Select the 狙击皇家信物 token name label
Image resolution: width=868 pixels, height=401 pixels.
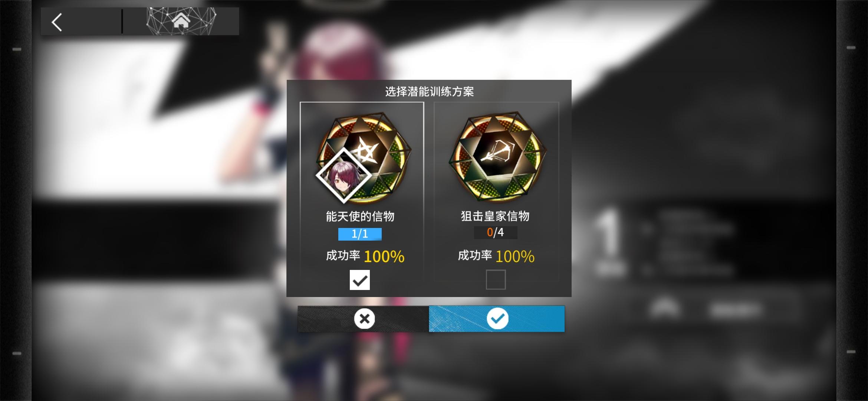(x=495, y=216)
